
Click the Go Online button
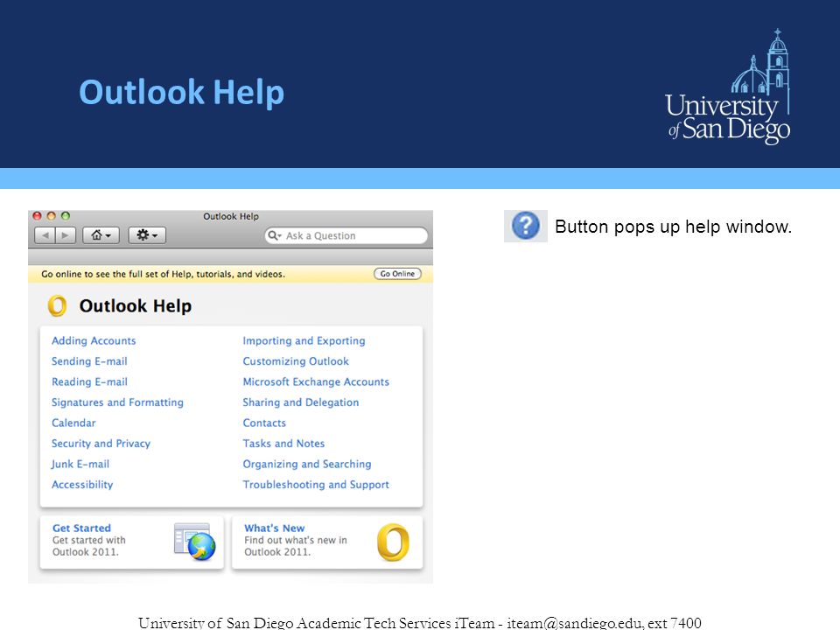pyautogui.click(x=397, y=274)
